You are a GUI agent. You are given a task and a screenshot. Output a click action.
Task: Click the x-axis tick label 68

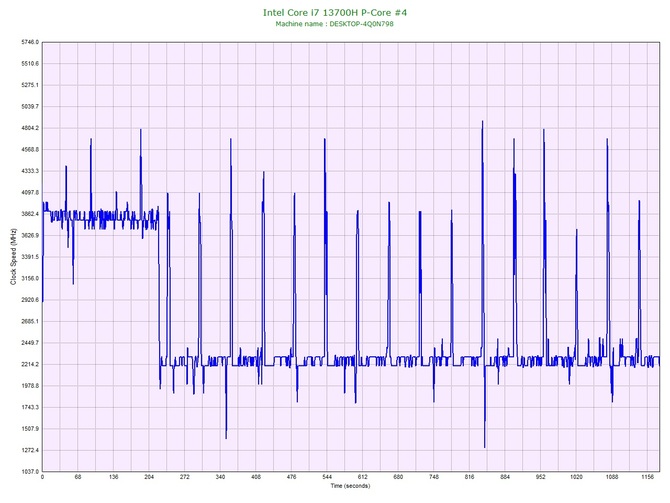coord(78,477)
